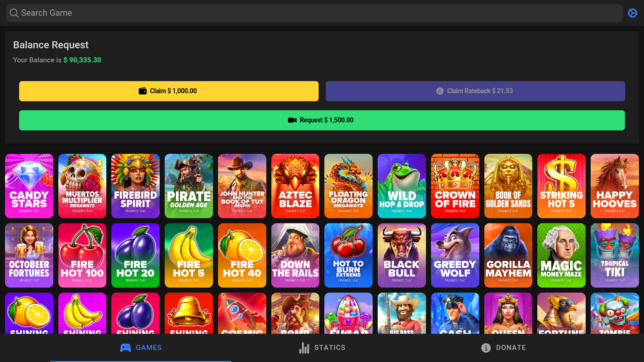
Task: Click the search magnifier icon
Action: tap(14, 13)
